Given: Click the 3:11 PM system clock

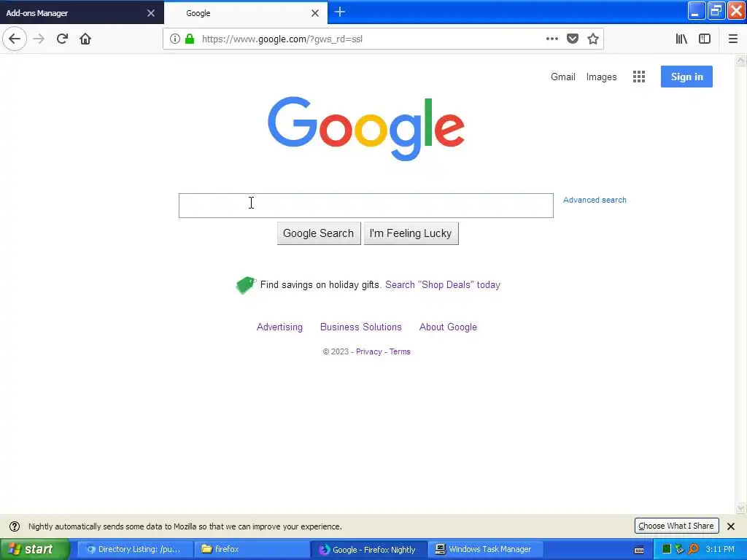Looking at the screenshot, I should [x=720, y=550].
